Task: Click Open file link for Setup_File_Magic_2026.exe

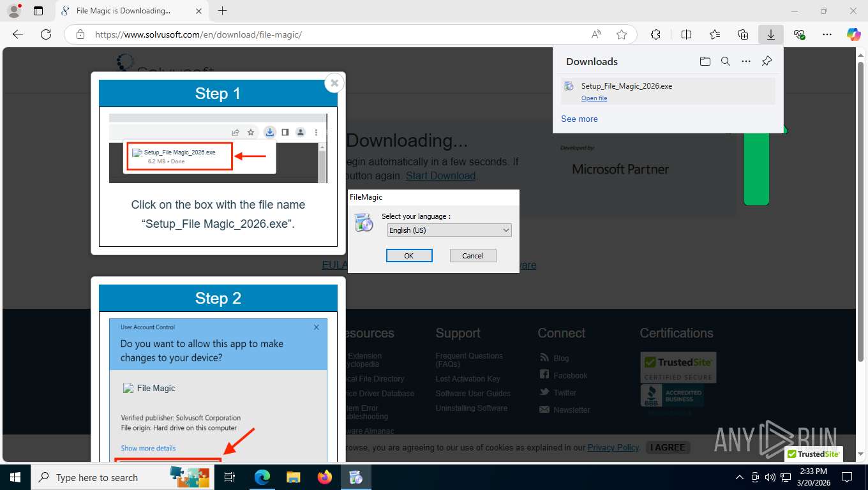Action: [594, 98]
